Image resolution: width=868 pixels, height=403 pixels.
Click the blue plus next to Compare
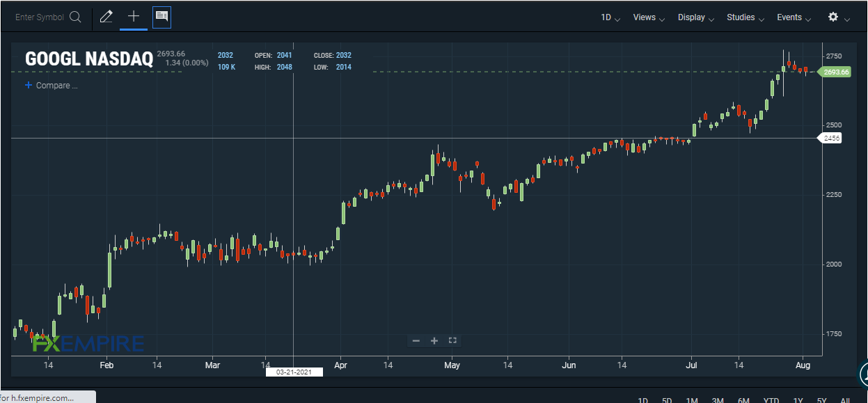29,85
